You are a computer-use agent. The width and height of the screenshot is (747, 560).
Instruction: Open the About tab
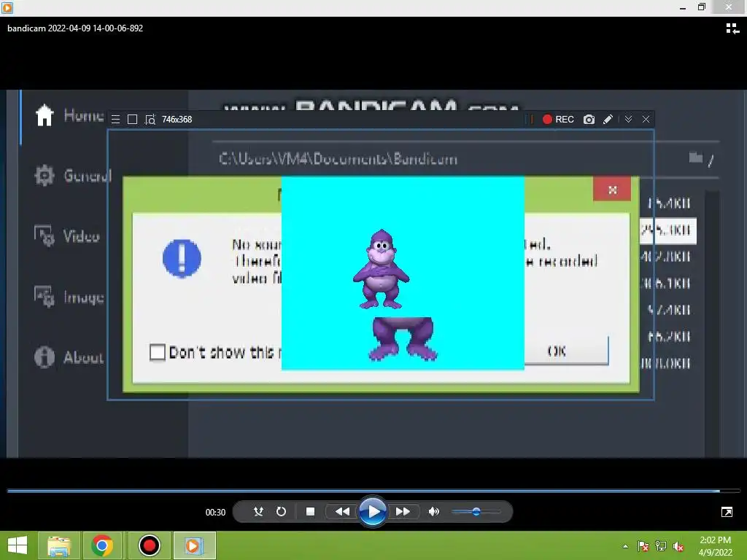click(x=69, y=357)
